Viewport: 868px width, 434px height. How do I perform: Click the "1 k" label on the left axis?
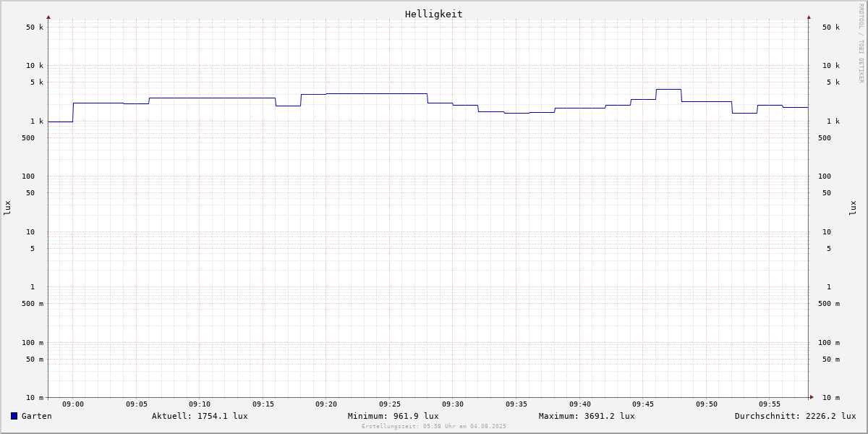click(37, 122)
